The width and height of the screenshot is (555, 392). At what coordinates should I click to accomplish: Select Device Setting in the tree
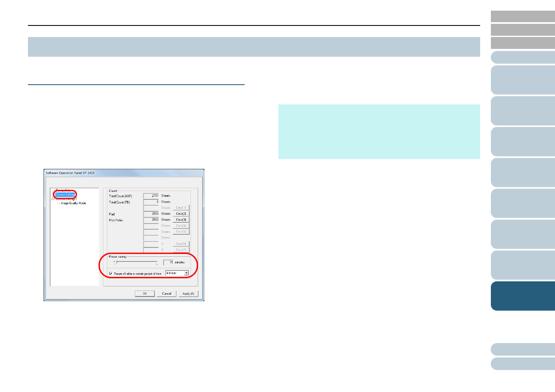point(65,195)
